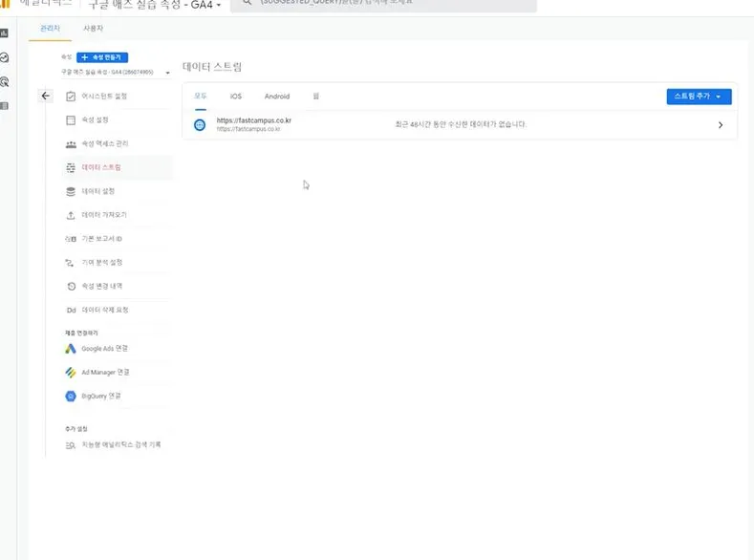754x560 pixels.
Task: Open 어시스턴트 설정 via its clipboard checkmark icon
Action: coord(71,97)
